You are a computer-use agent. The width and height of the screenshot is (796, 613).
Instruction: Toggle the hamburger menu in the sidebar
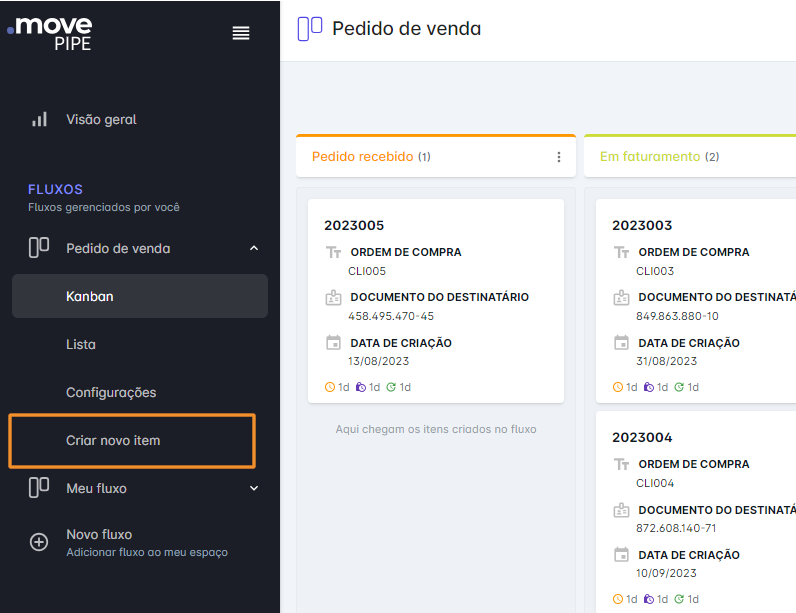[241, 33]
